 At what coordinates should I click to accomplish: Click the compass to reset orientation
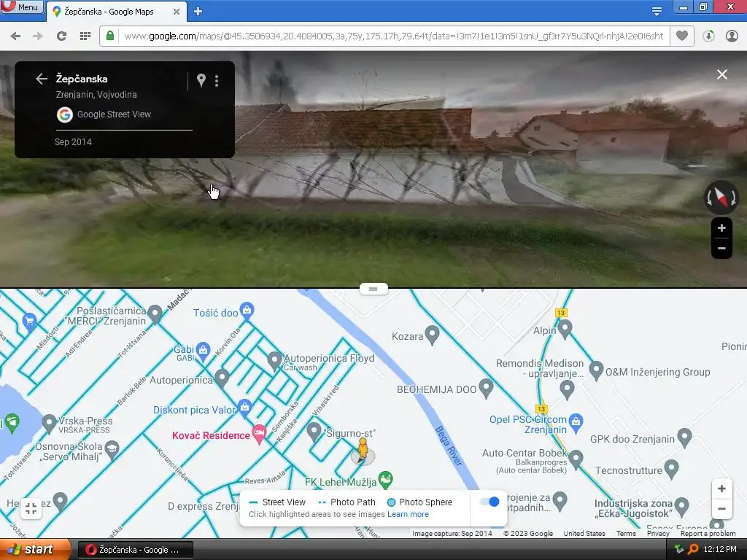721,197
